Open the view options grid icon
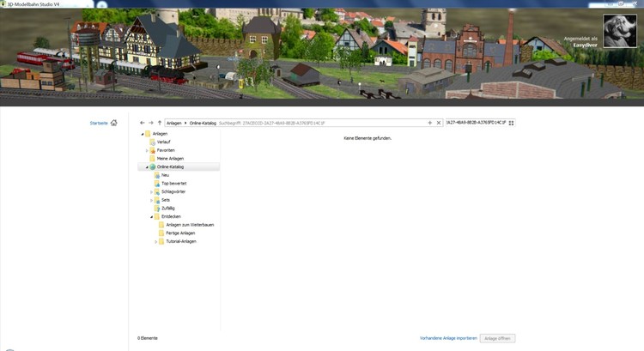644x351 pixels. (511, 123)
